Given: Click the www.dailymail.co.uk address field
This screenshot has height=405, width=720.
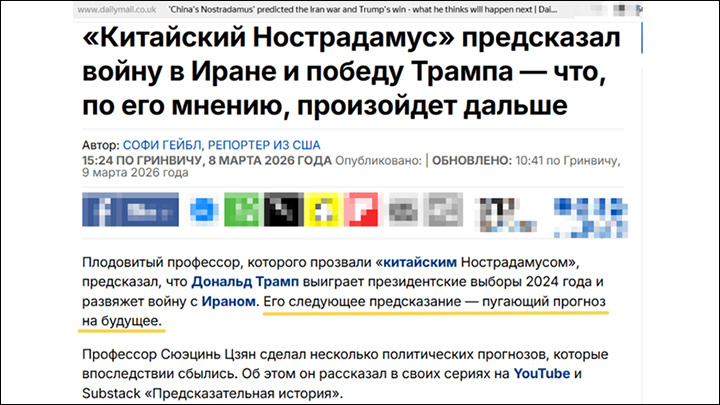Looking at the screenshot, I should point(117,10).
